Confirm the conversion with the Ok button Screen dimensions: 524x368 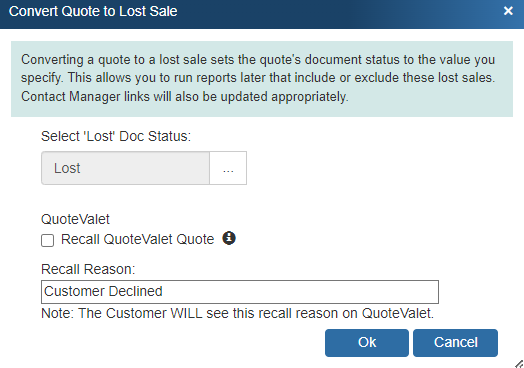(367, 343)
